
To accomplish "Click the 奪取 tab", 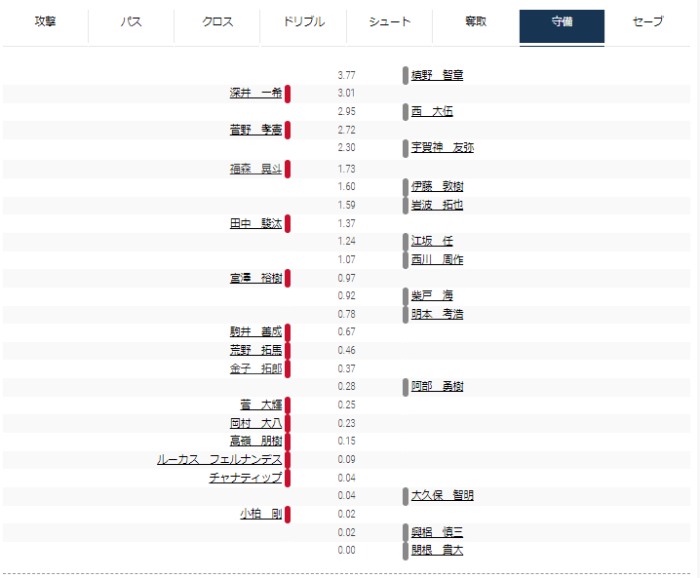I will 476,22.
